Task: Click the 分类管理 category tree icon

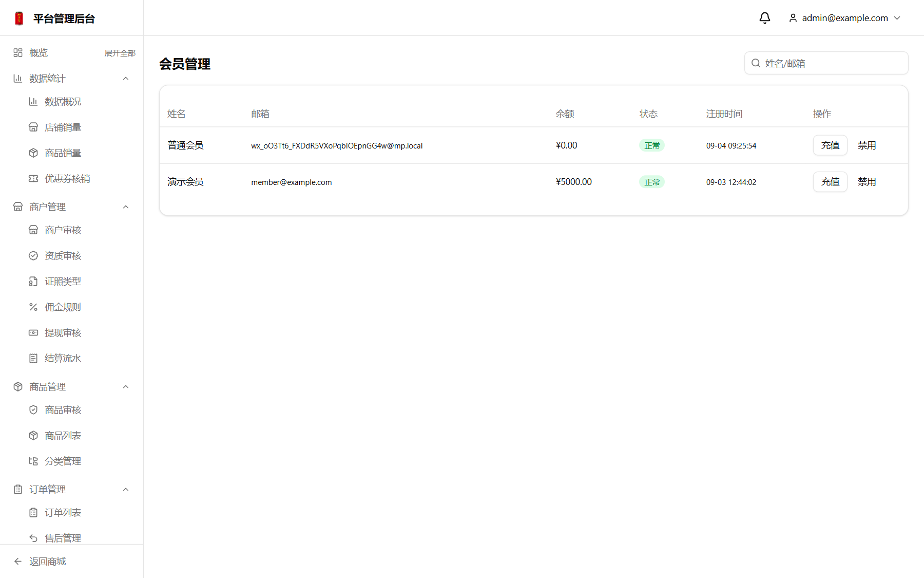Action: point(33,461)
